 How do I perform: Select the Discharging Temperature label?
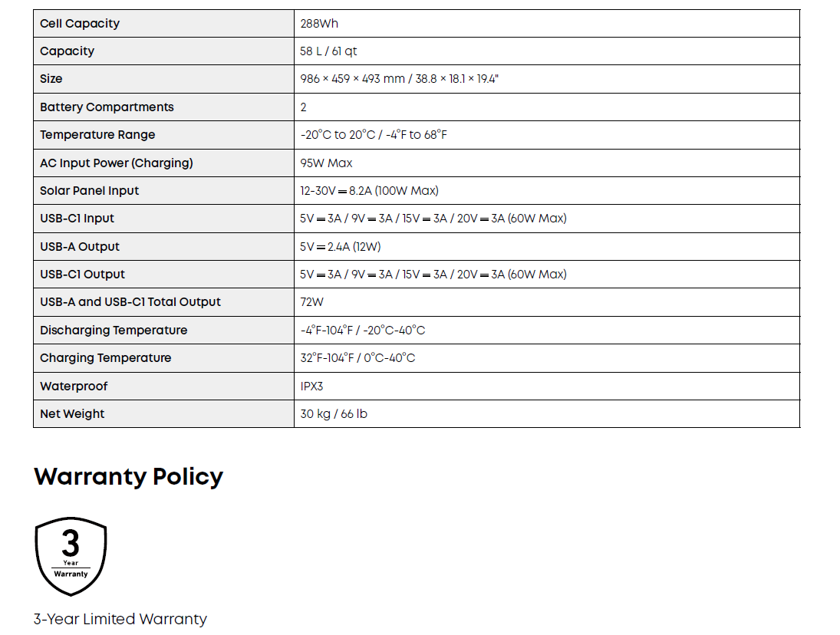tap(114, 331)
